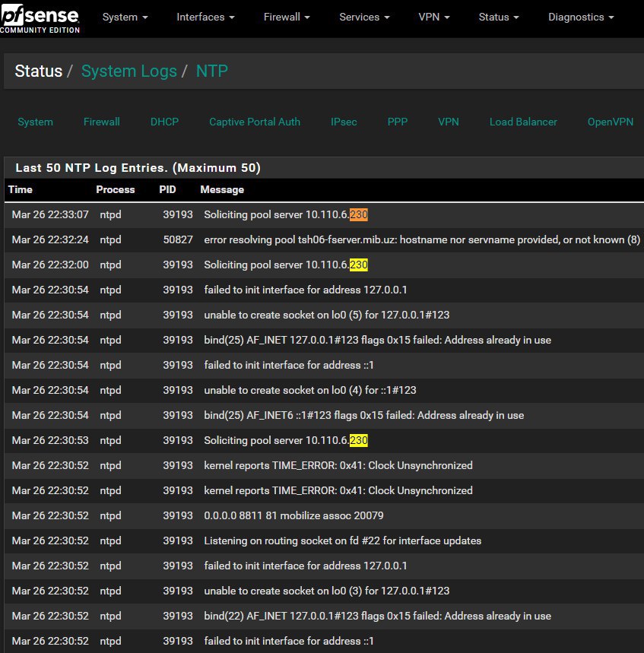Open the Services dropdown menu
The height and width of the screenshot is (653, 644).
click(364, 17)
